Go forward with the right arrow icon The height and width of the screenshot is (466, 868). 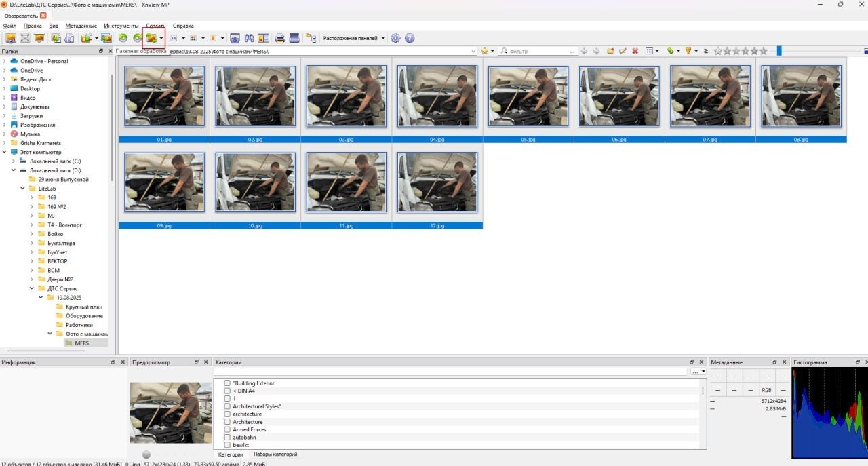click(x=596, y=51)
